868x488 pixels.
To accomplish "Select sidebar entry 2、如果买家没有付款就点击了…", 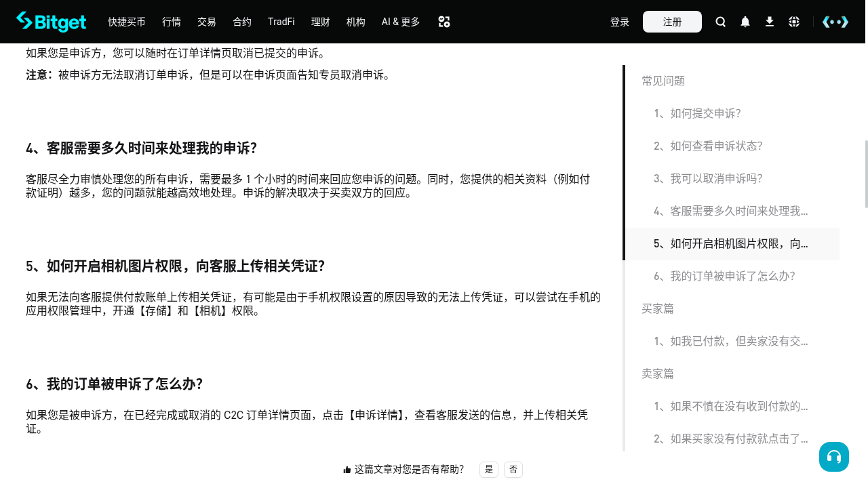I will pos(731,439).
